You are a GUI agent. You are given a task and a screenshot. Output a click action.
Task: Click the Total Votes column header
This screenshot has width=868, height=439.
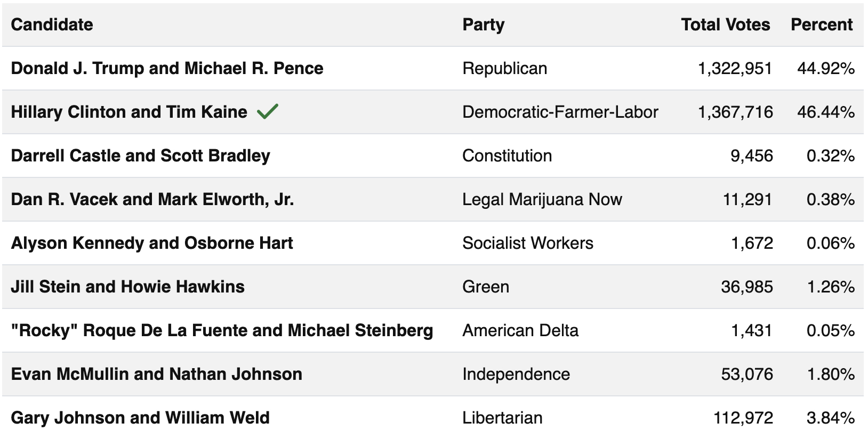[725, 25]
